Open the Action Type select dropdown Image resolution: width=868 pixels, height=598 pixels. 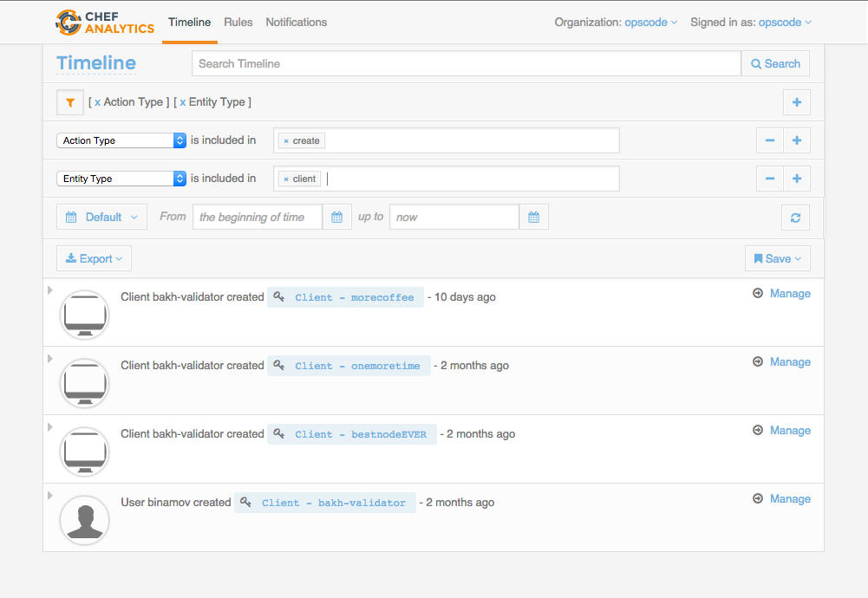[121, 140]
